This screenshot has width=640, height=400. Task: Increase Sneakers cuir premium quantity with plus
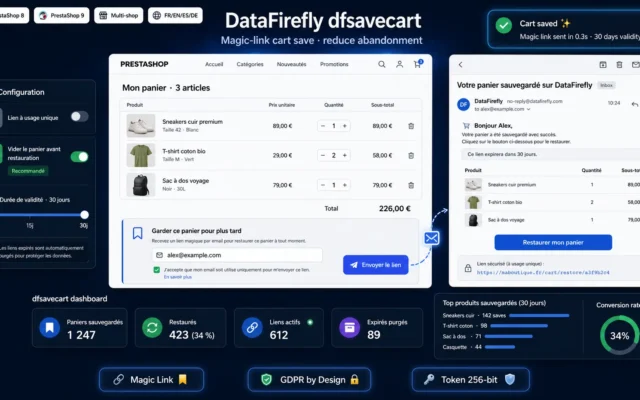pyautogui.click(x=344, y=126)
